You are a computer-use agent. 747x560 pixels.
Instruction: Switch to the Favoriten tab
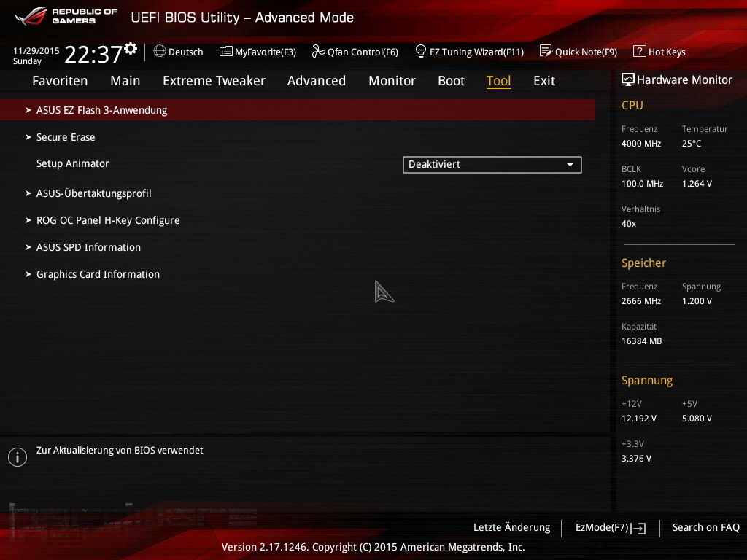(x=60, y=81)
